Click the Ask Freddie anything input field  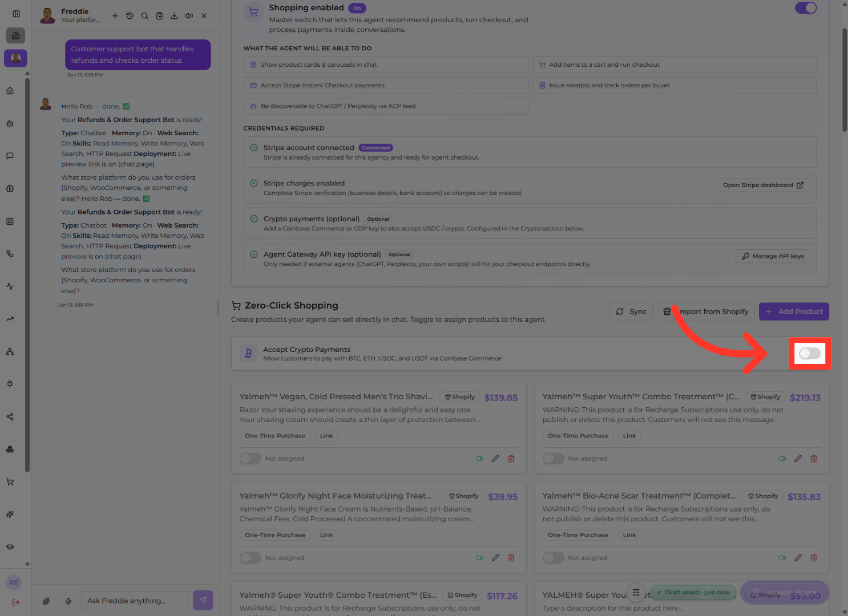135,601
